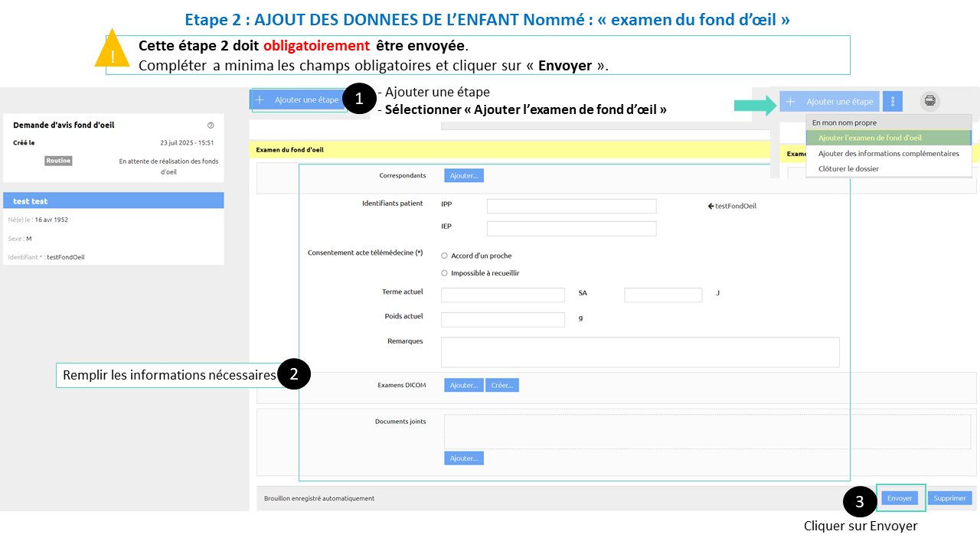Image resolution: width=980 pixels, height=551 pixels.
Task: Focus the Poids actuel field
Action: (x=502, y=319)
